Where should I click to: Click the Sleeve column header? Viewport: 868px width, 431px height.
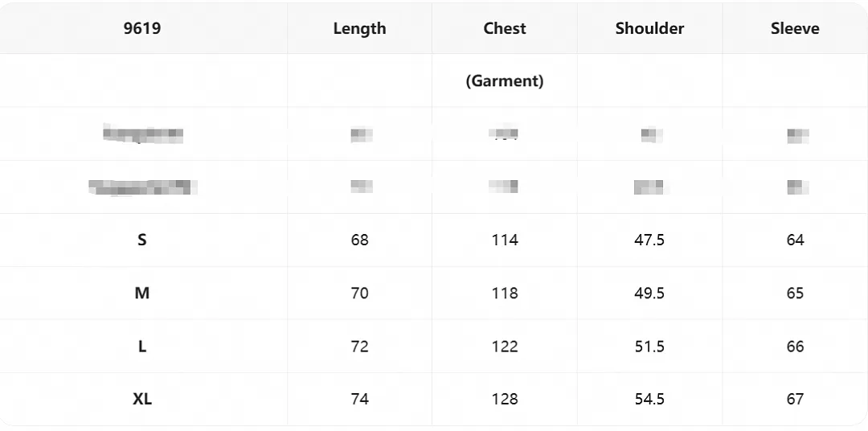pos(795,28)
